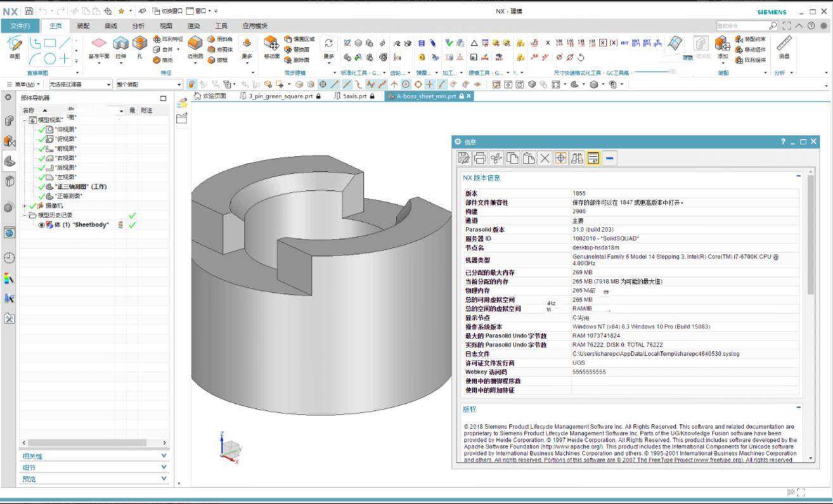
Task: Click the 边倒圆 (Edge Blend) icon
Action: (x=195, y=46)
